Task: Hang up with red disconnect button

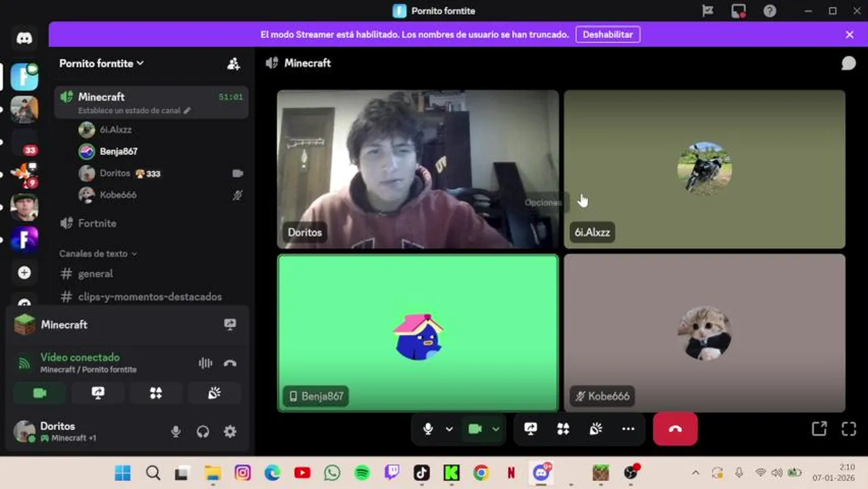Action: [x=675, y=429]
